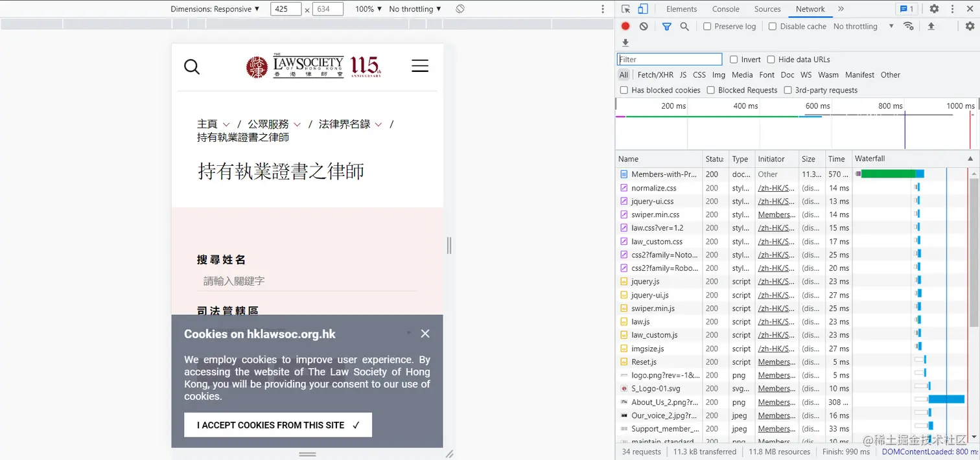Expand the 法律界名錄 breadcrumb chevron

tap(379, 124)
